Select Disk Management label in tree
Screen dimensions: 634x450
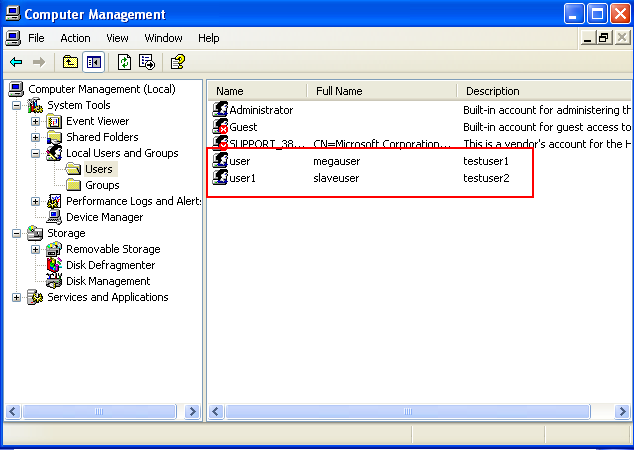coord(108,281)
